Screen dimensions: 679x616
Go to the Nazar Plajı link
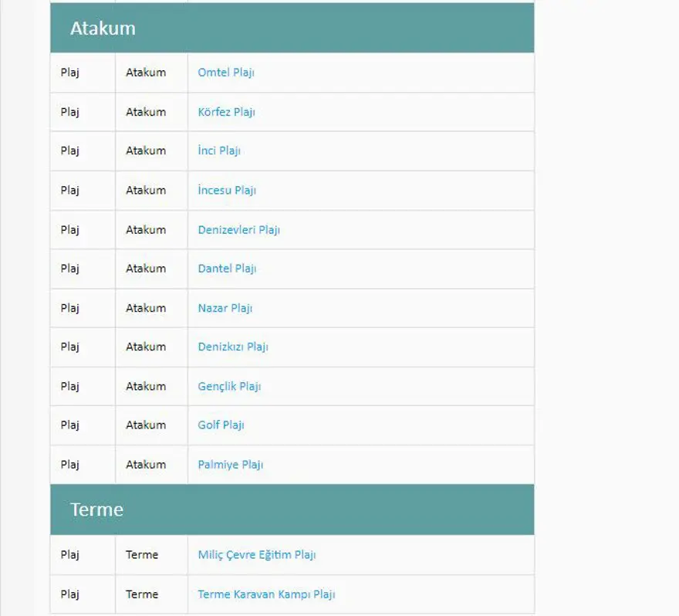pyautogui.click(x=225, y=308)
